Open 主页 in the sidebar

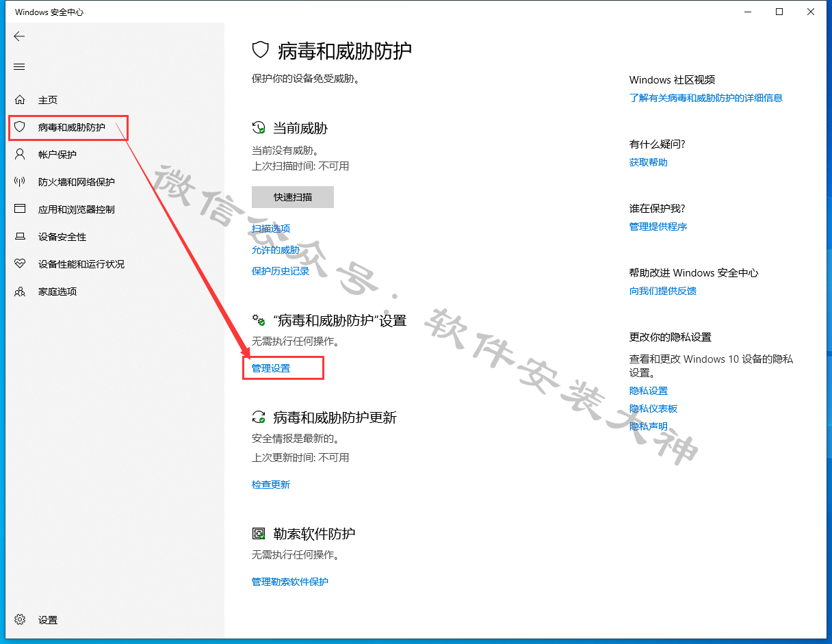point(48,100)
